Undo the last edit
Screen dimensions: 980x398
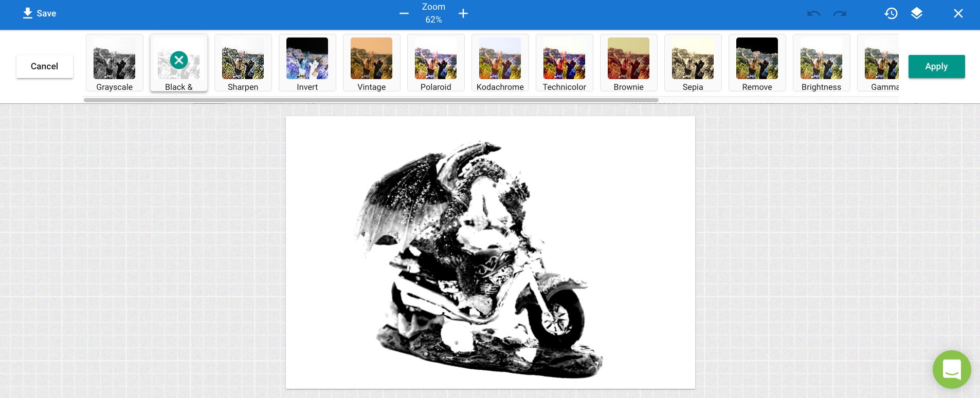click(x=814, y=13)
